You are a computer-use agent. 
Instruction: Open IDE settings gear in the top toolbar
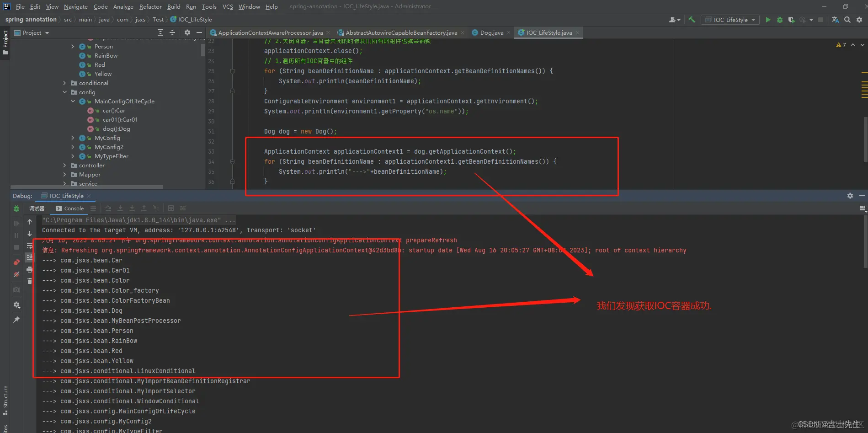point(859,20)
